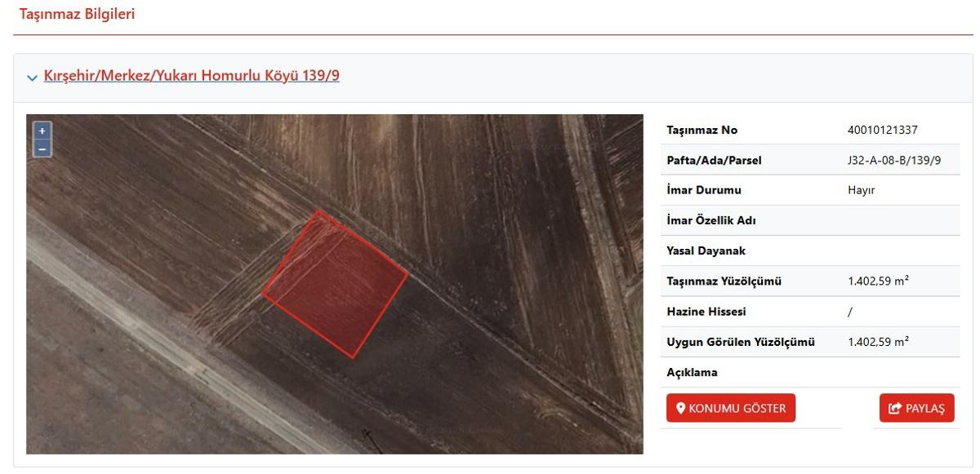Screen dimensions: 980x474
Task: Select the Taşınmaz No value 40010121337
Action: coord(884,130)
